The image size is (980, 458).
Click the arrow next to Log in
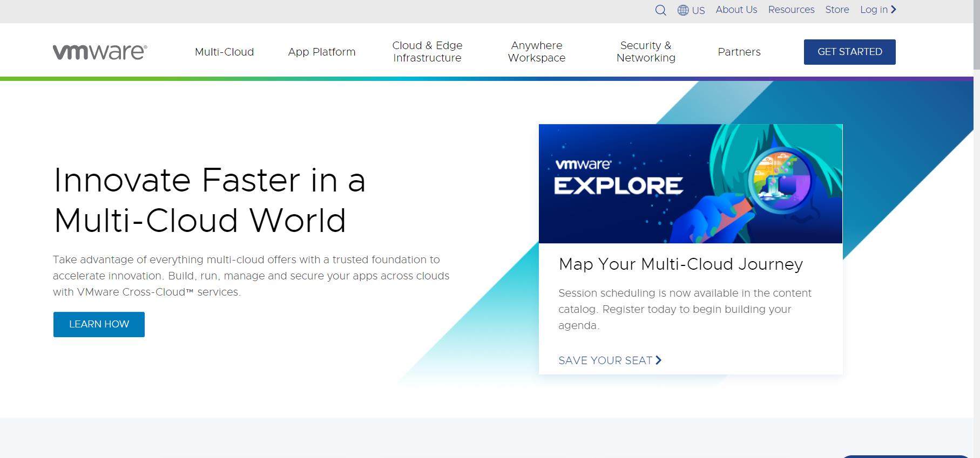(894, 10)
